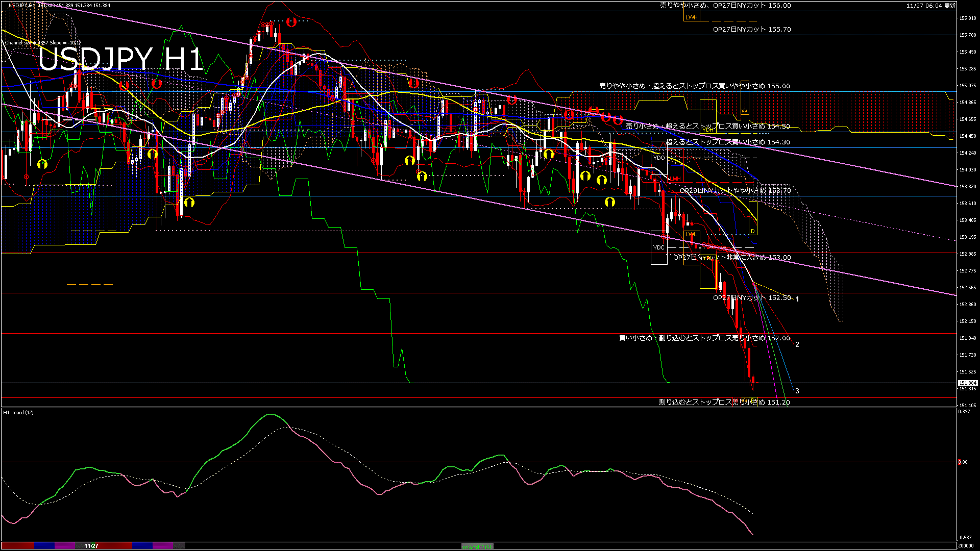Click the current price tag 151.384
Image resolution: width=980 pixels, height=551 pixels.
(968, 383)
